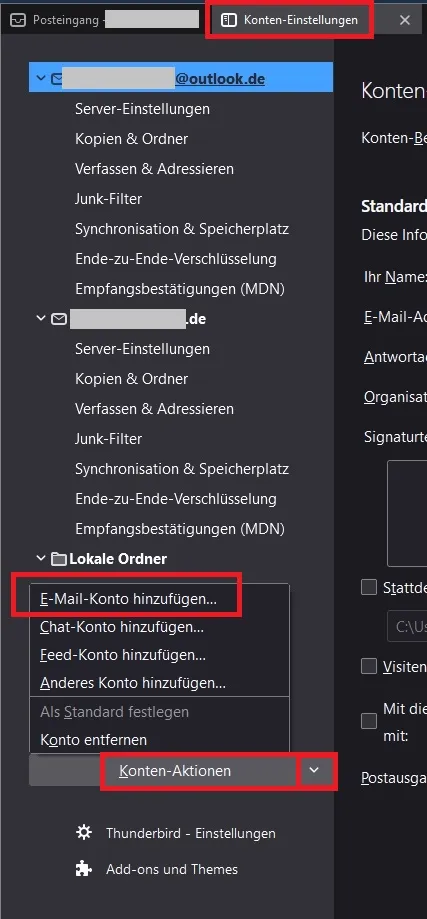427x919 pixels.
Task: Collapse the outlook.de account tree
Action: 40,78
